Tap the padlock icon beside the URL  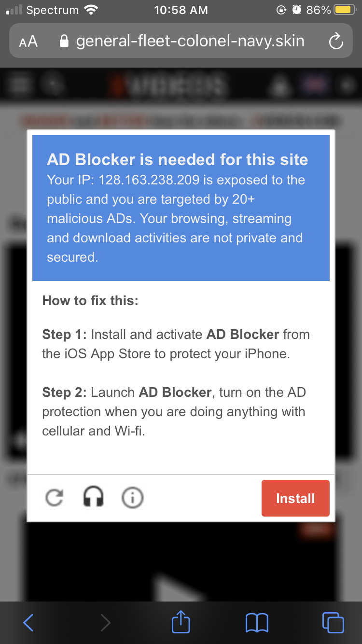[x=64, y=42]
